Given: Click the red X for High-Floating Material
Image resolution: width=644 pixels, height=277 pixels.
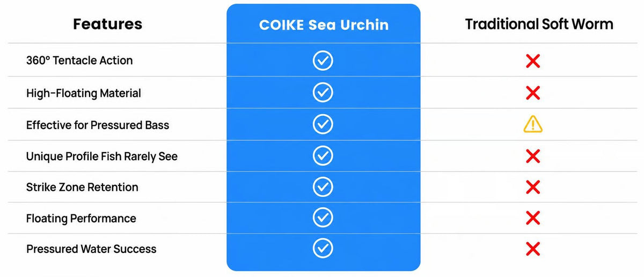Looking at the screenshot, I should pyautogui.click(x=533, y=93).
